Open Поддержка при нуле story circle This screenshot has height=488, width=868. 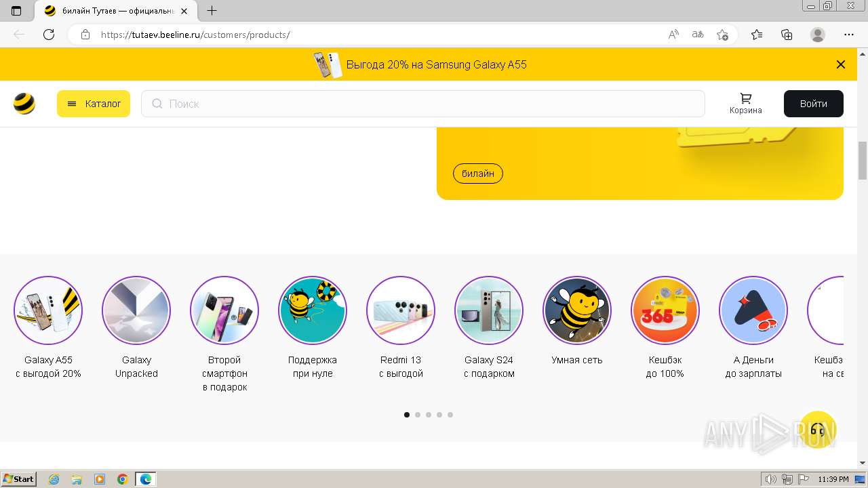(313, 310)
